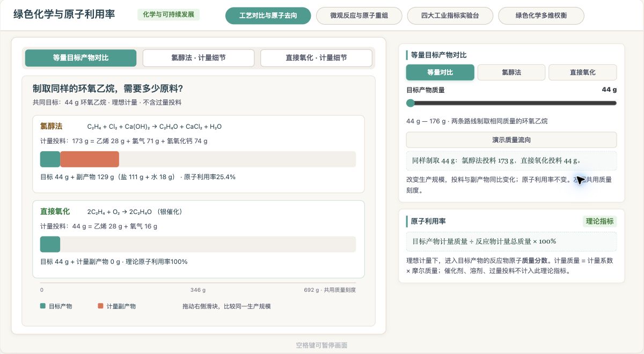Click the 共同目标: 44 g 环氧乙烷 subtitle

tap(107, 102)
